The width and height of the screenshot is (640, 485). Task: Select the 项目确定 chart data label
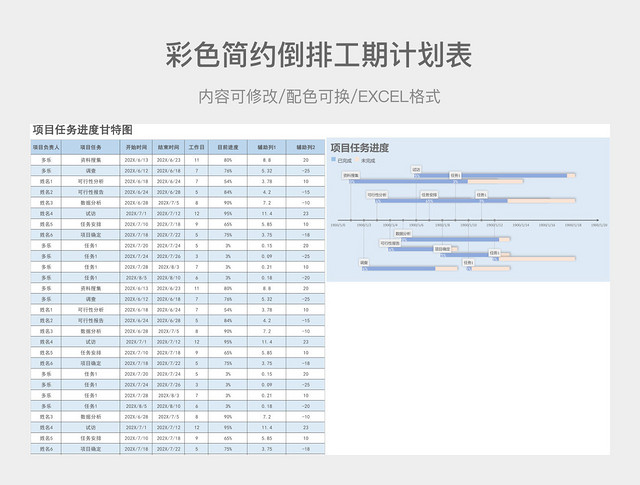442,249
